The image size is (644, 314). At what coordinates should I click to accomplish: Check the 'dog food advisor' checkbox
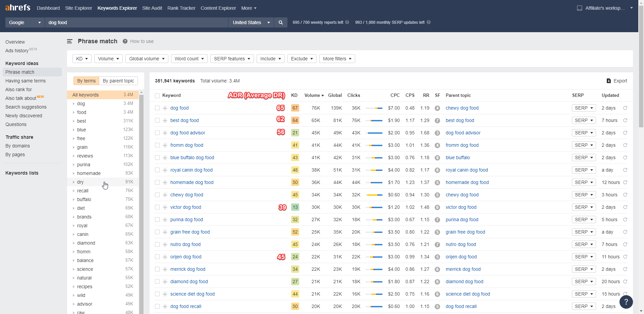[x=157, y=133]
